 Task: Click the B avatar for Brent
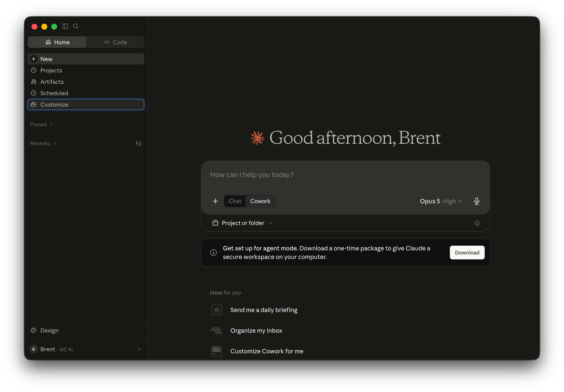click(34, 349)
